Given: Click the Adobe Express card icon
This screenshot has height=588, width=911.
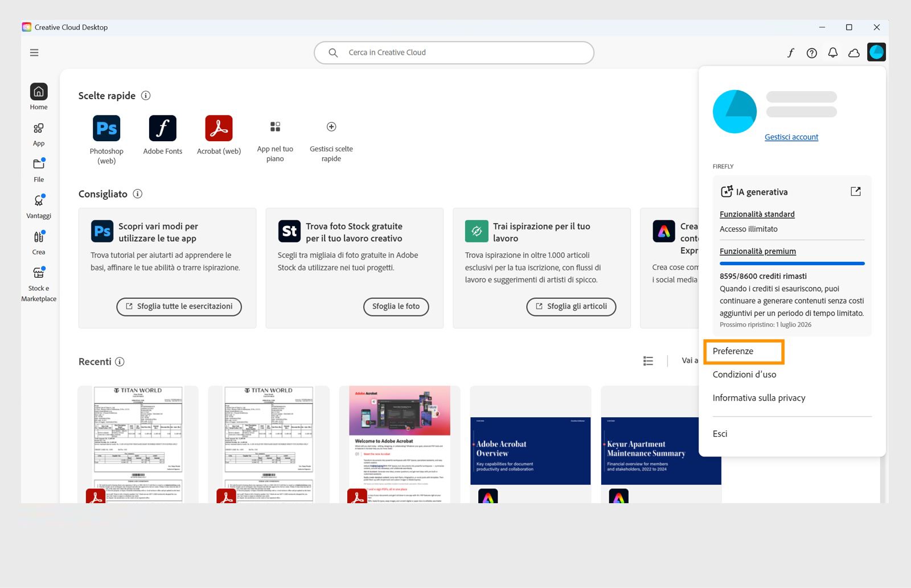Looking at the screenshot, I should (x=664, y=231).
